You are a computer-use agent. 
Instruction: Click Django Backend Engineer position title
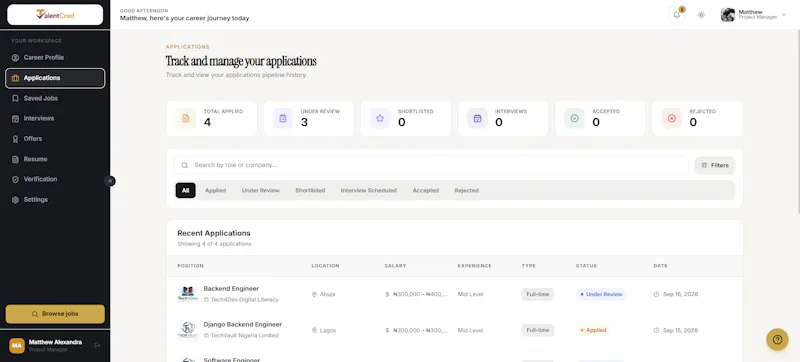coord(243,324)
